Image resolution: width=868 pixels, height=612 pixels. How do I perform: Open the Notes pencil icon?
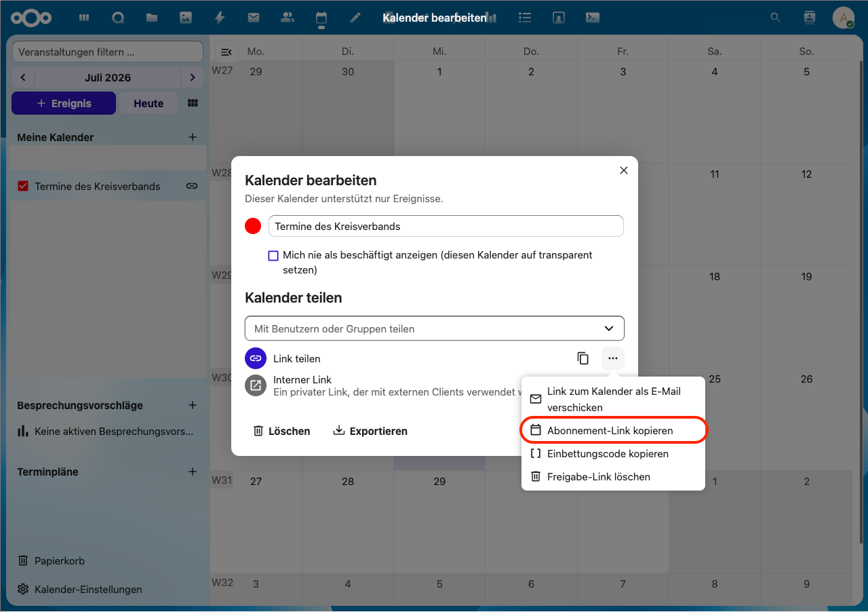click(x=355, y=18)
